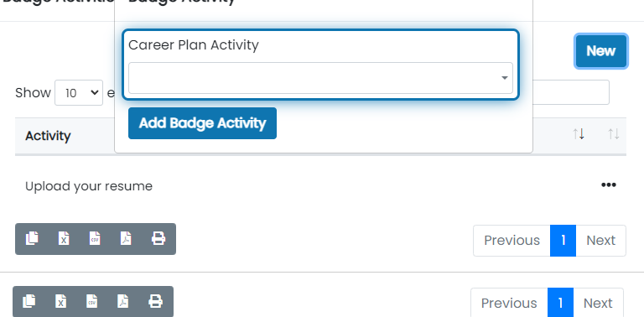Click the Add Badge Activity button

[202, 123]
